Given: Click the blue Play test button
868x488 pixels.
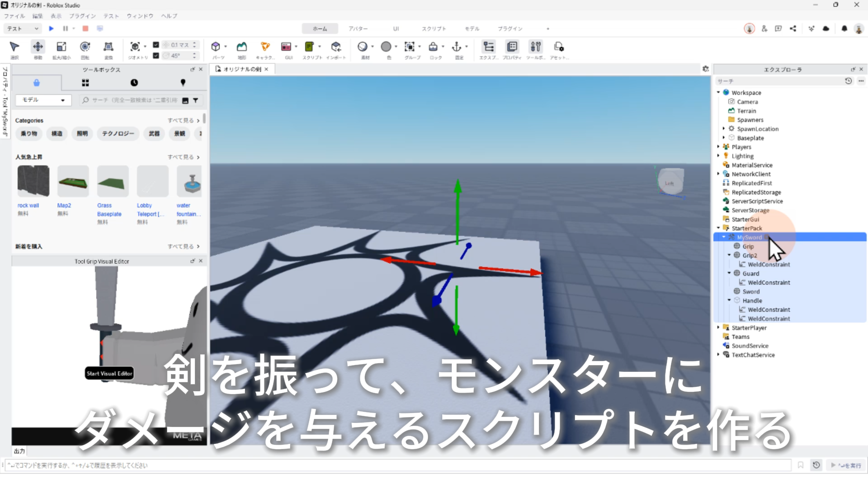Looking at the screenshot, I should click(51, 28).
